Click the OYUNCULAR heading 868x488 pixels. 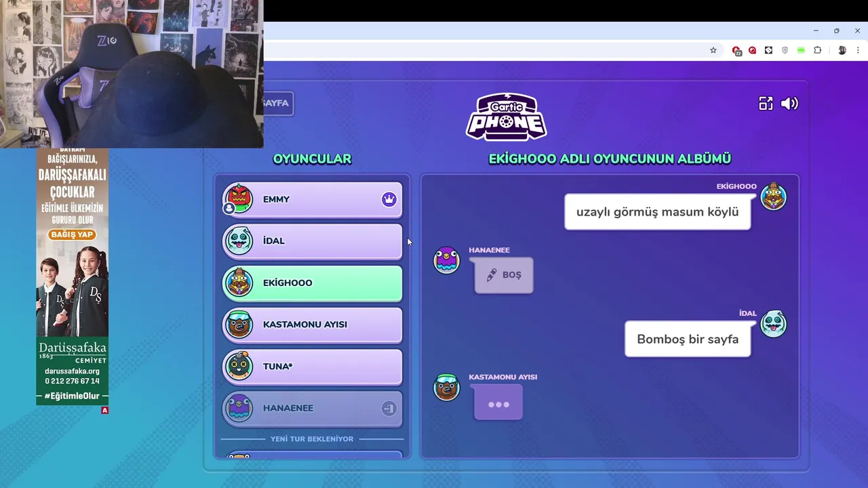312,159
